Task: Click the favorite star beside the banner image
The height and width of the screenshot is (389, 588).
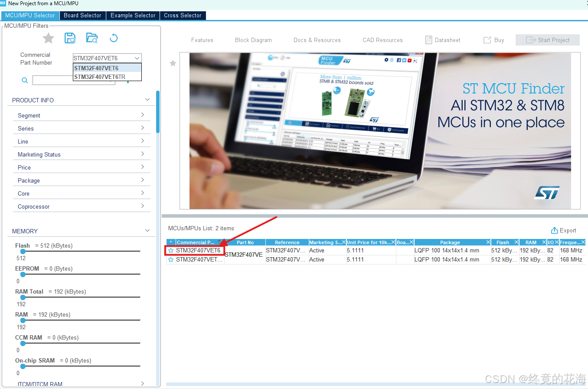Action: tap(173, 63)
